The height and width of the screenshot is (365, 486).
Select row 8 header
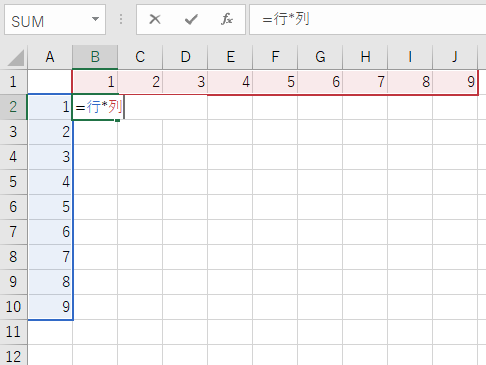[13, 257]
